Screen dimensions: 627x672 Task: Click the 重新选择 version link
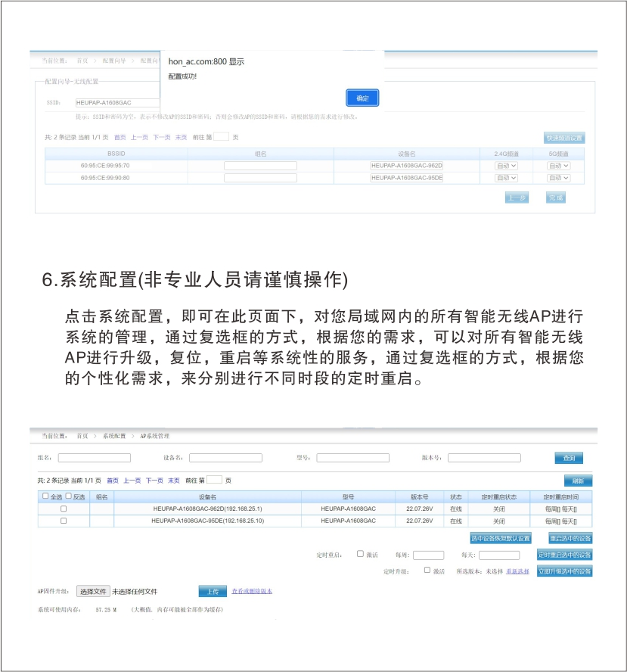tap(517, 571)
